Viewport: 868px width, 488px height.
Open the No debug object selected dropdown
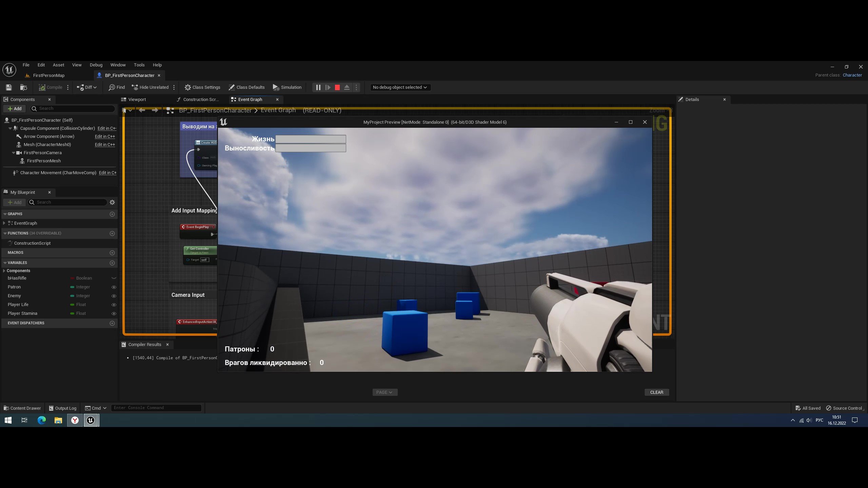click(400, 87)
